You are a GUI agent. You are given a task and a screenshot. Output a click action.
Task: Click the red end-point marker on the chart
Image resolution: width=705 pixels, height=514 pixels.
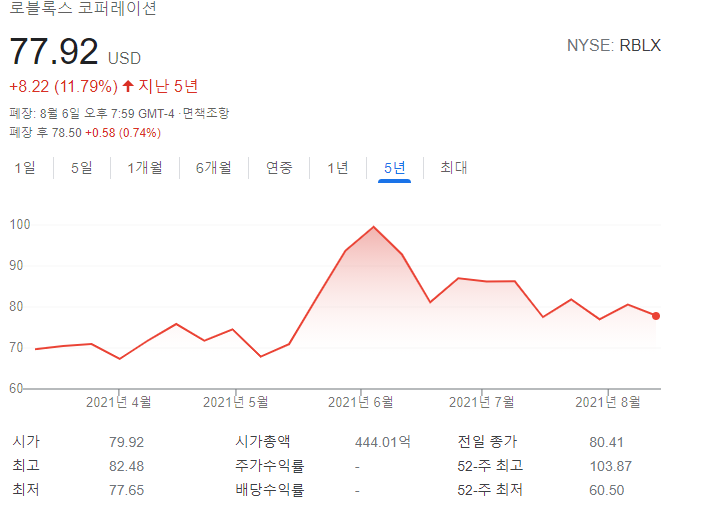click(x=656, y=316)
